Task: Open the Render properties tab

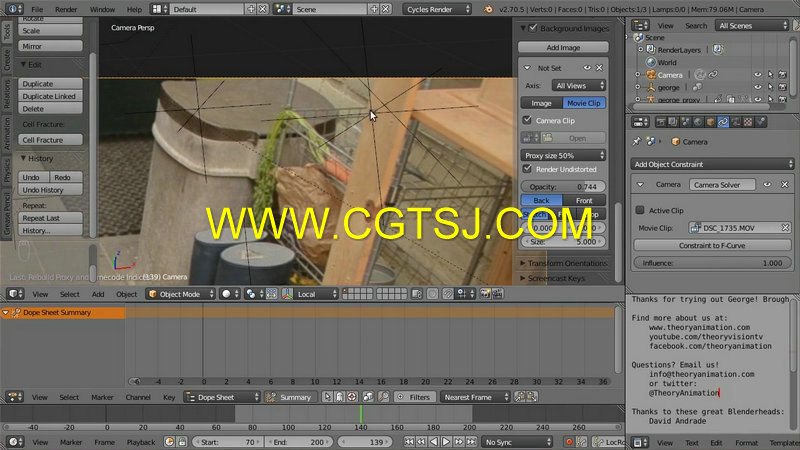Action: coord(661,122)
